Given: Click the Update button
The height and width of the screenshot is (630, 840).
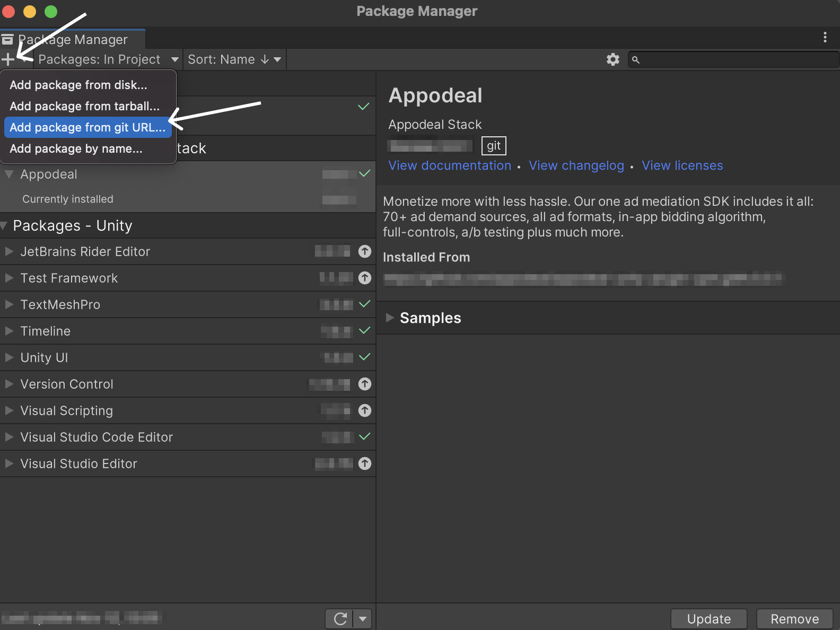Looking at the screenshot, I should tap(708, 619).
